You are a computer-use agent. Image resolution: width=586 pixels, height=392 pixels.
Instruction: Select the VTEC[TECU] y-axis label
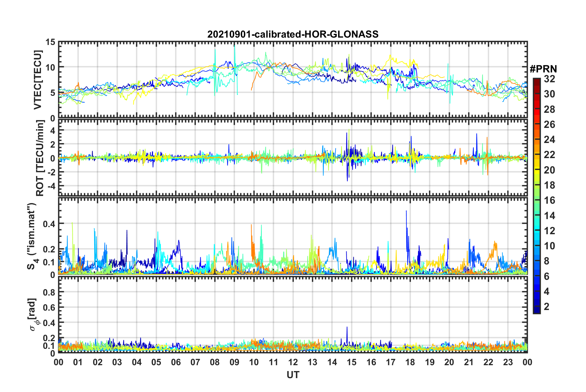38,80
